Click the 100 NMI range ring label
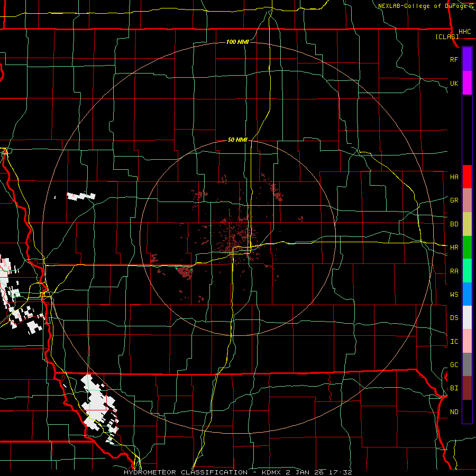 click(237, 42)
